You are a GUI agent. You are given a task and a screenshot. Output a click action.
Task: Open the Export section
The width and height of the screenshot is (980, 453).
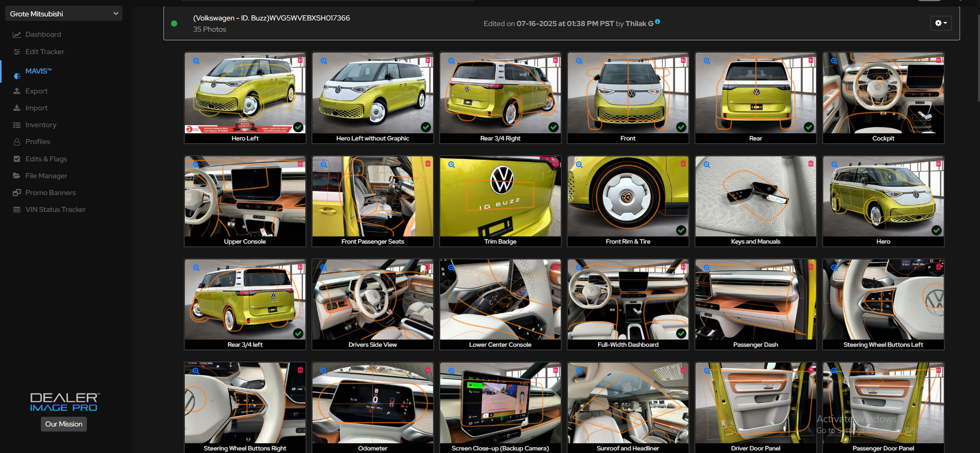click(x=36, y=91)
